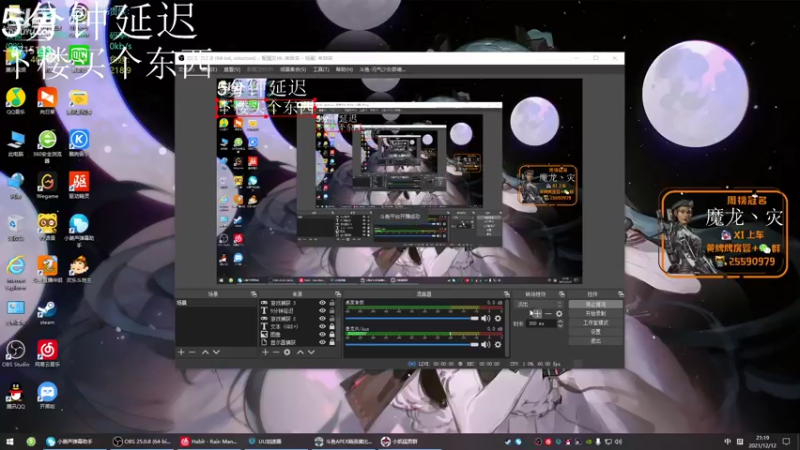Screen dimensions: 800x450
Task: Pop out the Controls dock panel
Action: [620, 294]
